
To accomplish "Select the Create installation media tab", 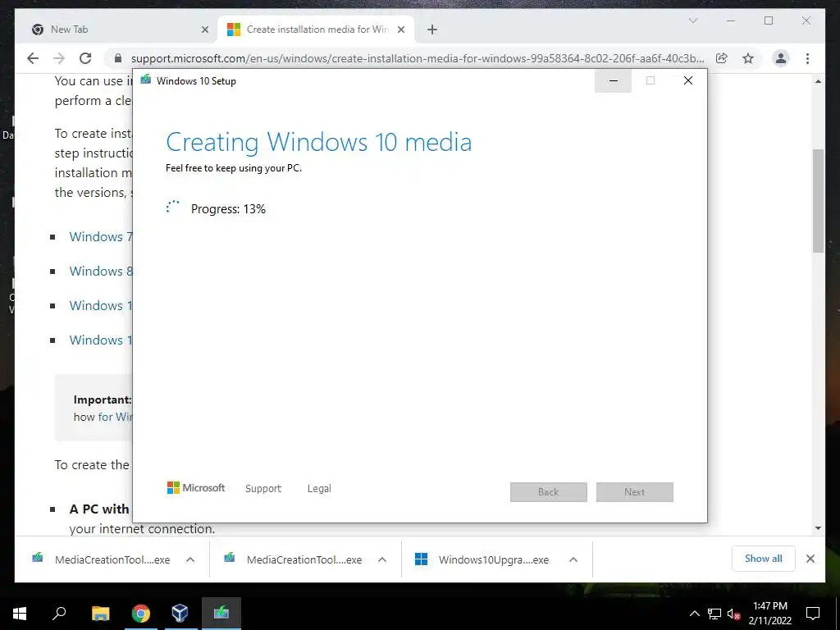I will tap(317, 30).
